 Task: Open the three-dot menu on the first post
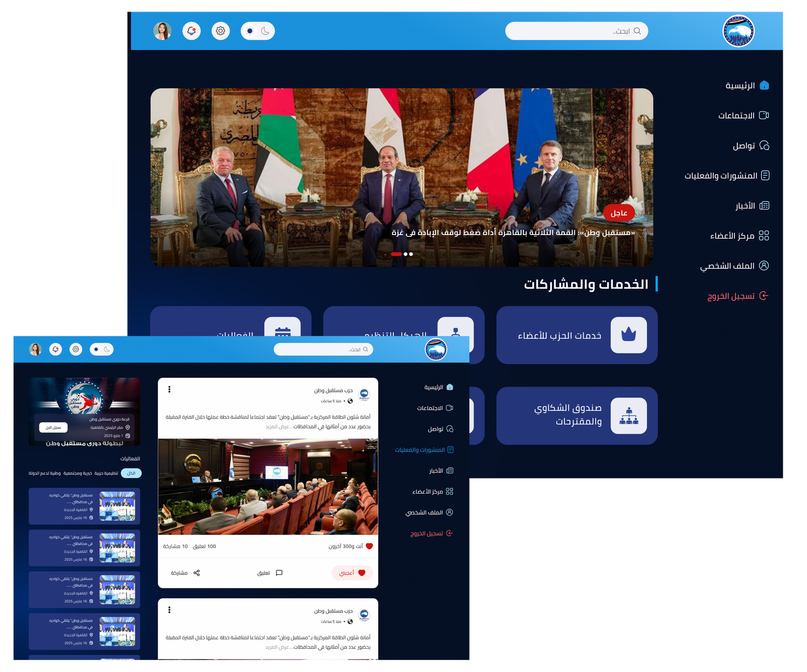pyautogui.click(x=169, y=389)
